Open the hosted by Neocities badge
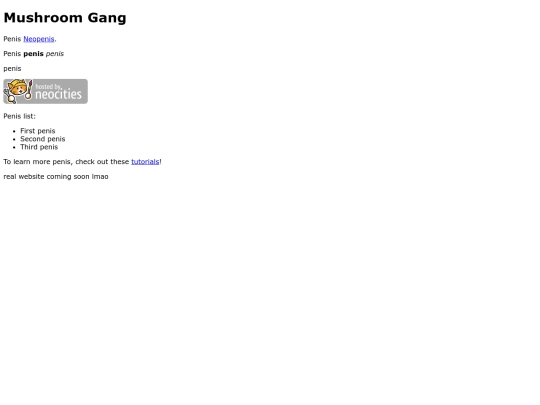 (x=45, y=91)
